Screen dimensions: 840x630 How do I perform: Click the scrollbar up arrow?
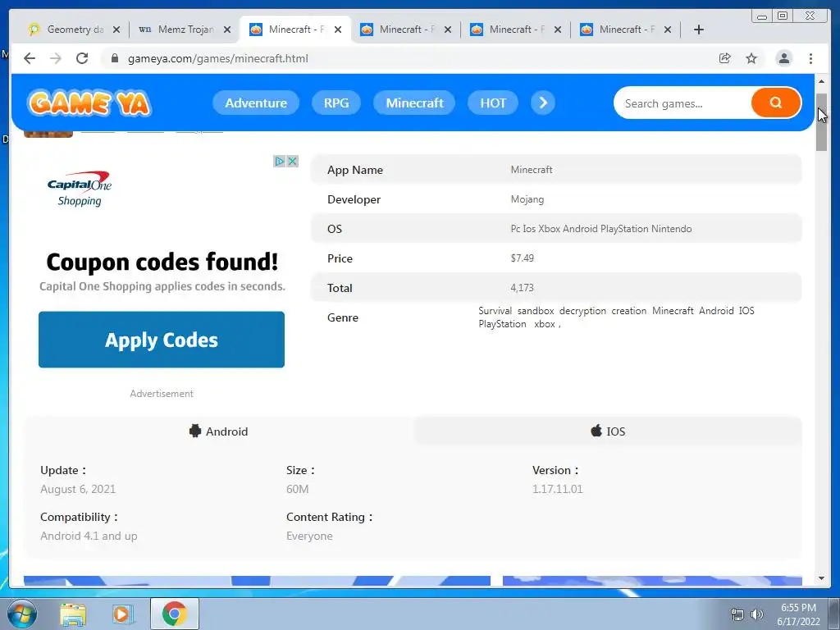(821, 81)
